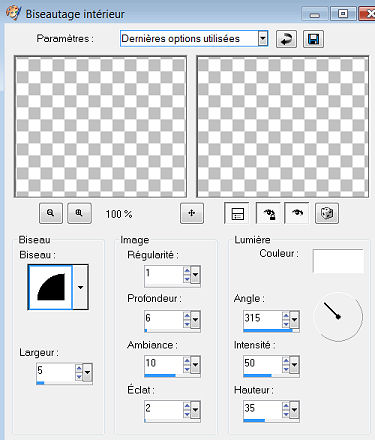375x440 pixels.
Task: Maximize the Biseautage intérieur dialog
Action: pos(343,14)
